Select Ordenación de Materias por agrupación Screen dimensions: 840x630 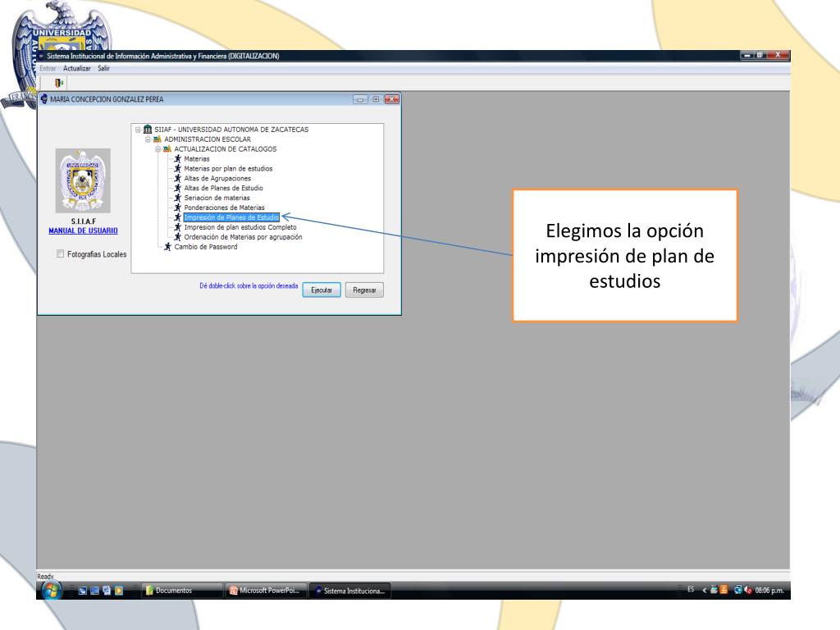pyautogui.click(x=243, y=237)
